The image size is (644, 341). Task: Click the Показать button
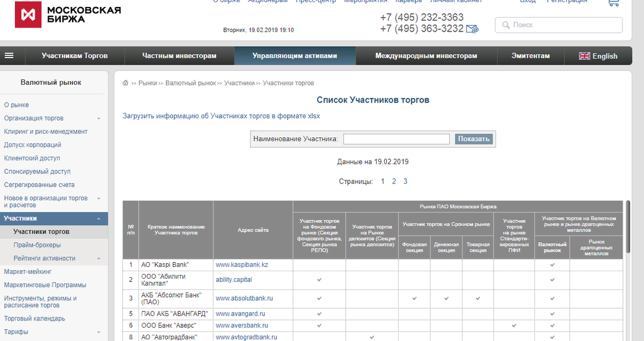point(473,139)
